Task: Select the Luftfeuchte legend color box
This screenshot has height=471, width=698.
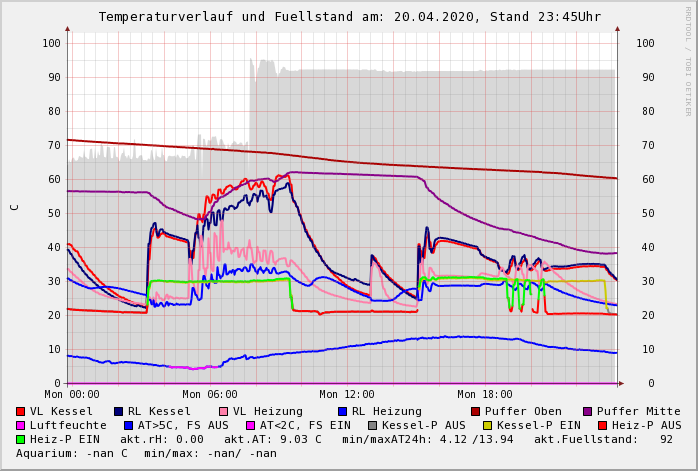Action: coord(21,425)
